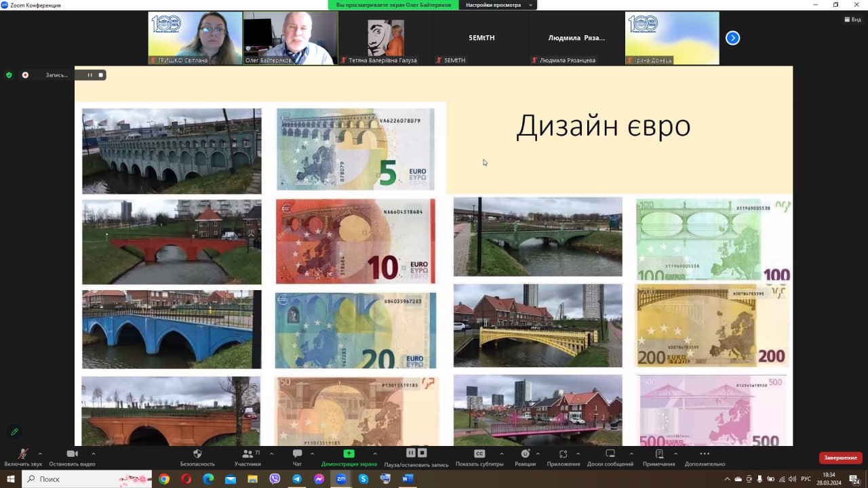
Task: Click the green Демонстрация экрана share icon
Action: pyautogui.click(x=349, y=454)
